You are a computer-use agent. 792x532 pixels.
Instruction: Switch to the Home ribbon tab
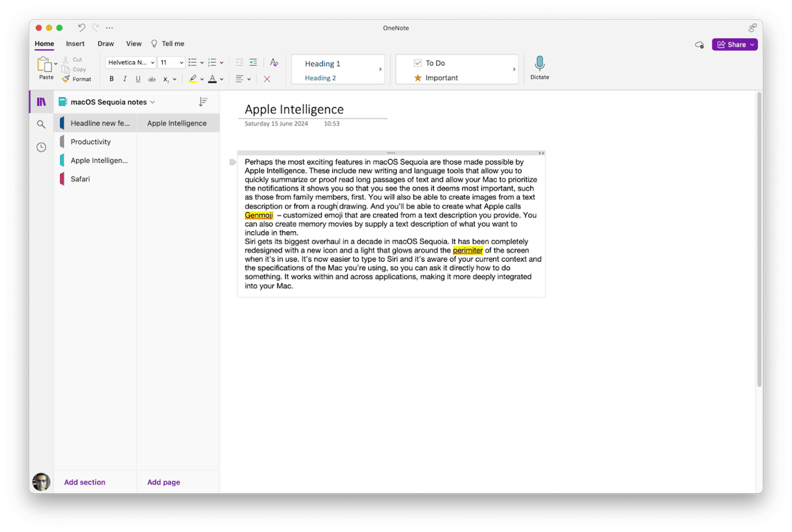[44, 44]
